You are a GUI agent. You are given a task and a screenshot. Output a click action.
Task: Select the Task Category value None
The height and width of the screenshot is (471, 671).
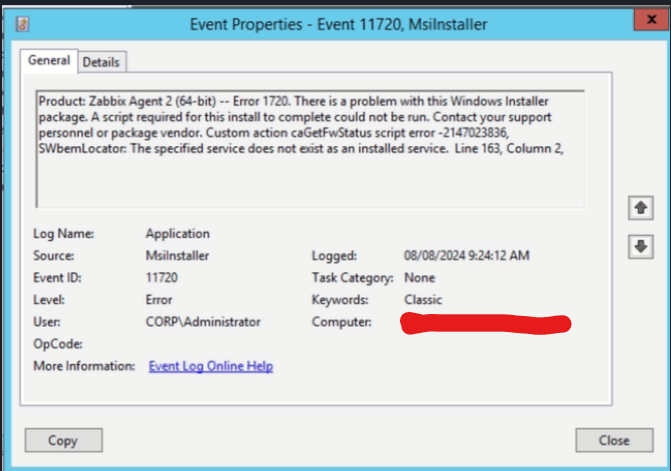419,278
